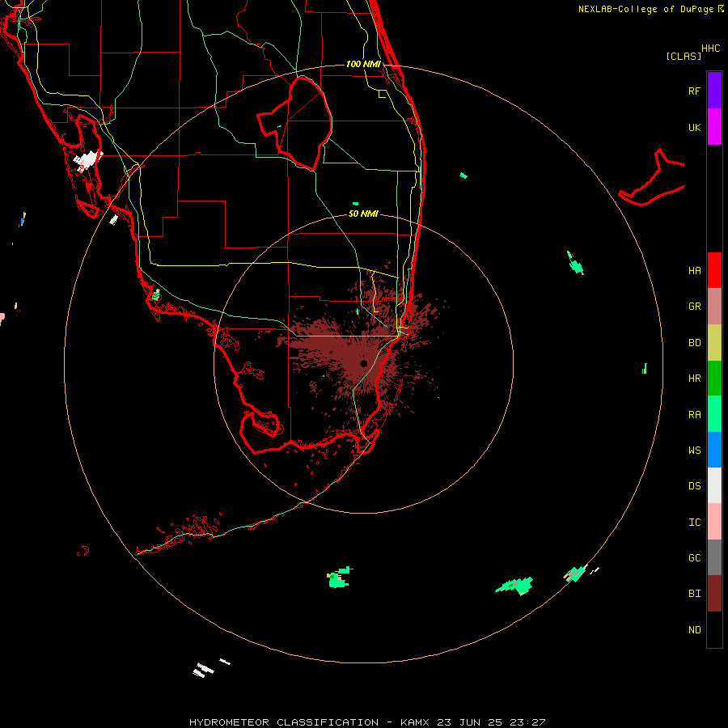
Task: Click the NEXLAB-College of DuPage credit text
Action: coord(645,9)
